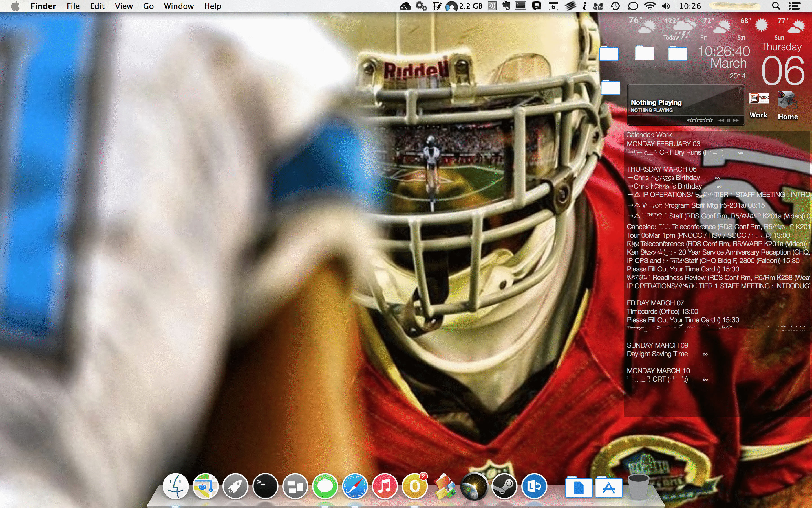Click the italic i info menu bar icon
The width and height of the screenshot is (812, 508).
[584, 6]
